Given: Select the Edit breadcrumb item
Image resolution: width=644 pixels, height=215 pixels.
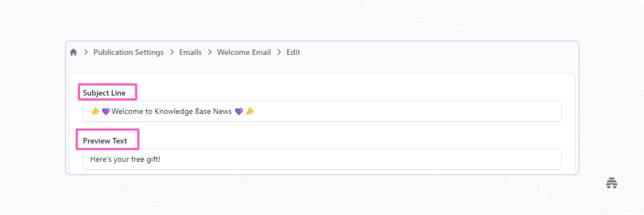Looking at the screenshot, I should coord(293,52).
